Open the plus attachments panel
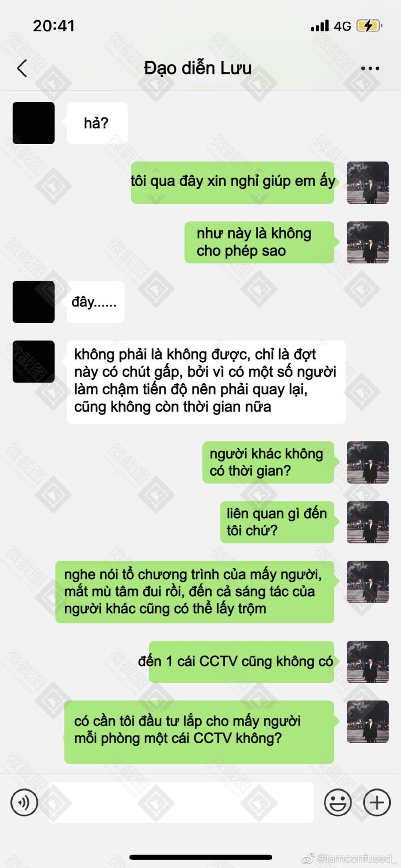This screenshot has height=868, width=401. click(377, 802)
